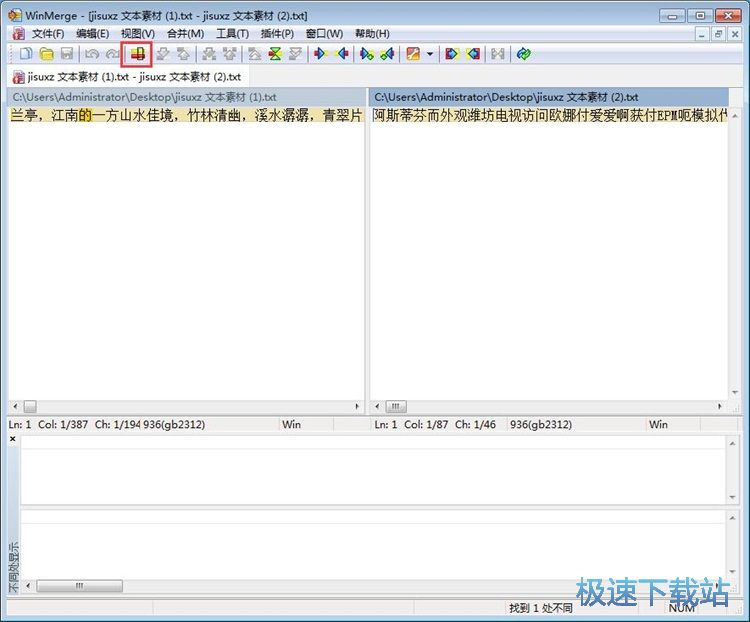Open the 插件(P) menu
The image size is (750, 622).
(x=277, y=33)
